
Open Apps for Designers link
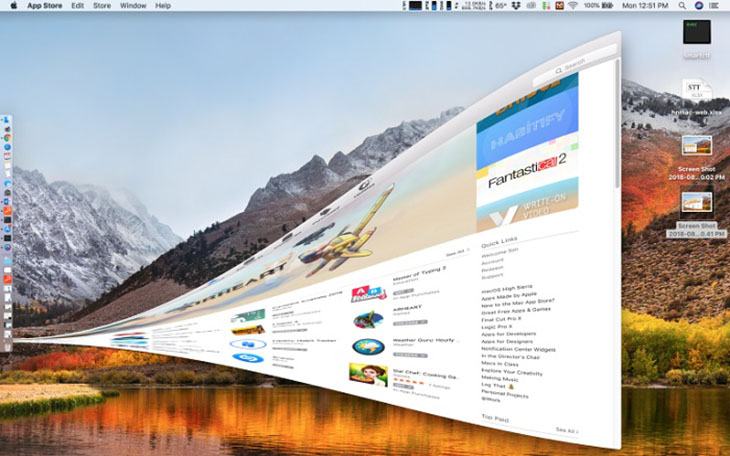point(507,341)
